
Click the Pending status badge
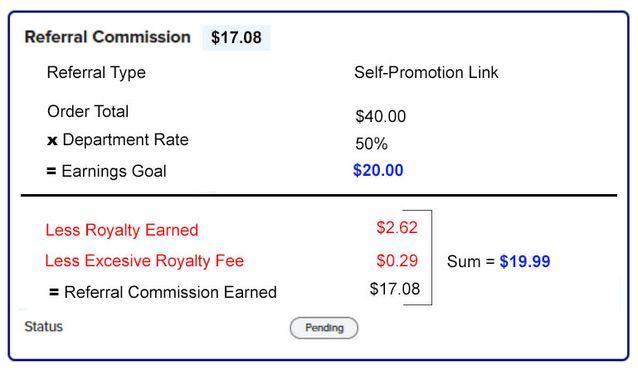324,328
